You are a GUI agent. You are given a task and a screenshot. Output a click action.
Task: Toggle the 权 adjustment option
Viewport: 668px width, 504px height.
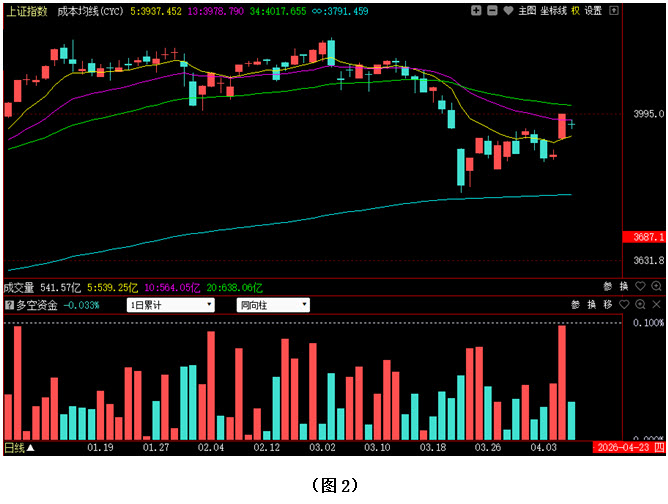point(576,11)
